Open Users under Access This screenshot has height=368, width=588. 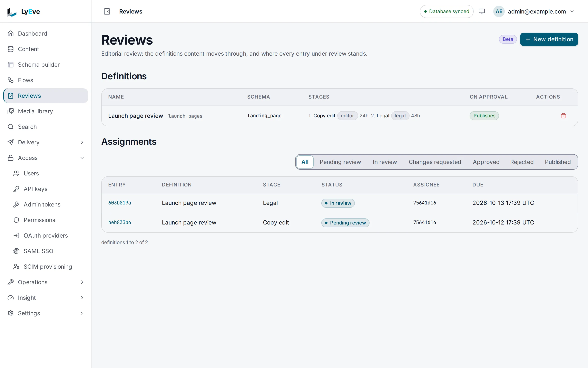pyautogui.click(x=49, y=174)
